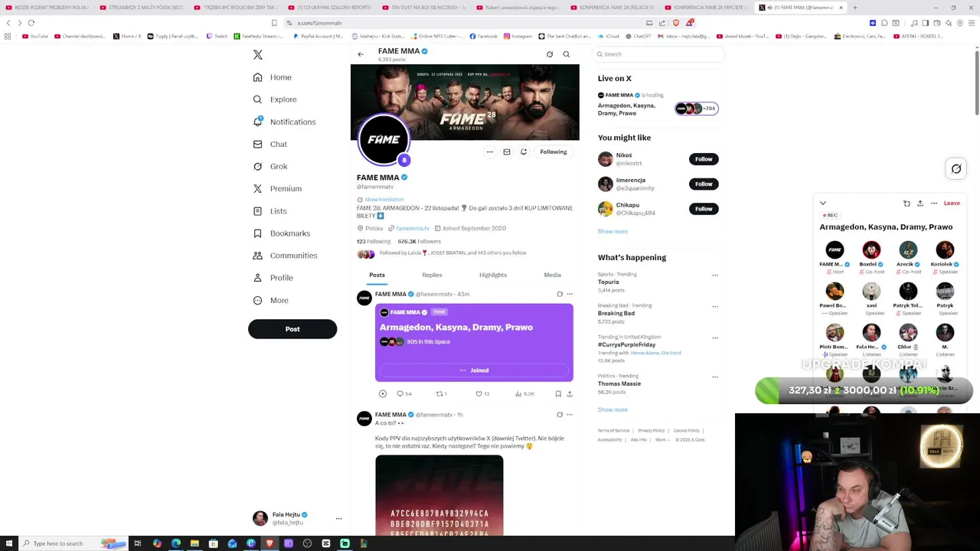Open Chat in sidebar
980x551 pixels.
click(x=269, y=144)
